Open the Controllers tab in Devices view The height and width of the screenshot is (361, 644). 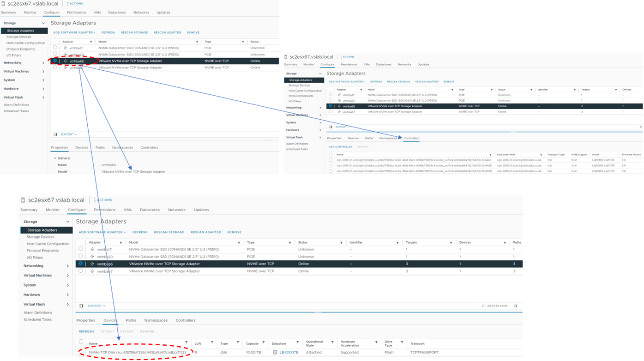pos(186,320)
